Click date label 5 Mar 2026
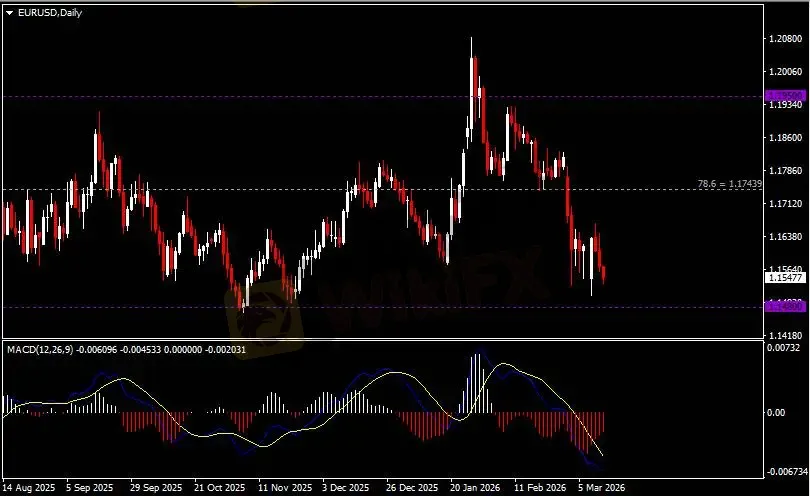The image size is (810, 496). (x=601, y=487)
